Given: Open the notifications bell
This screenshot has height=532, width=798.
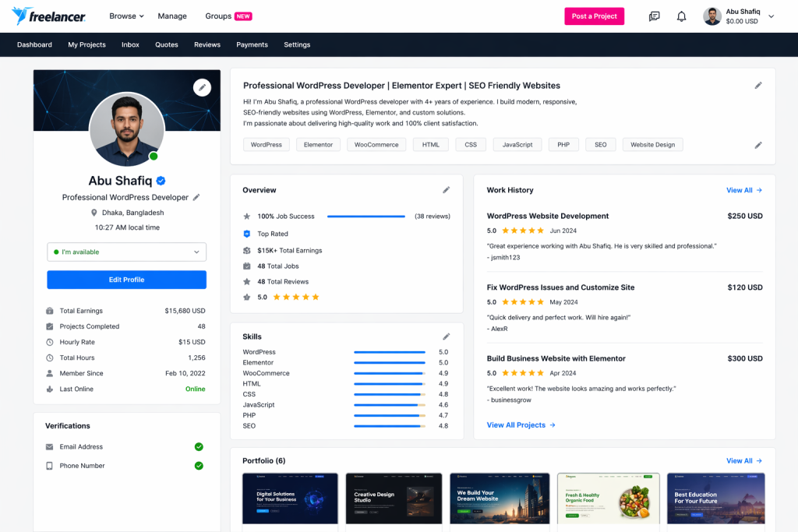Looking at the screenshot, I should point(681,16).
